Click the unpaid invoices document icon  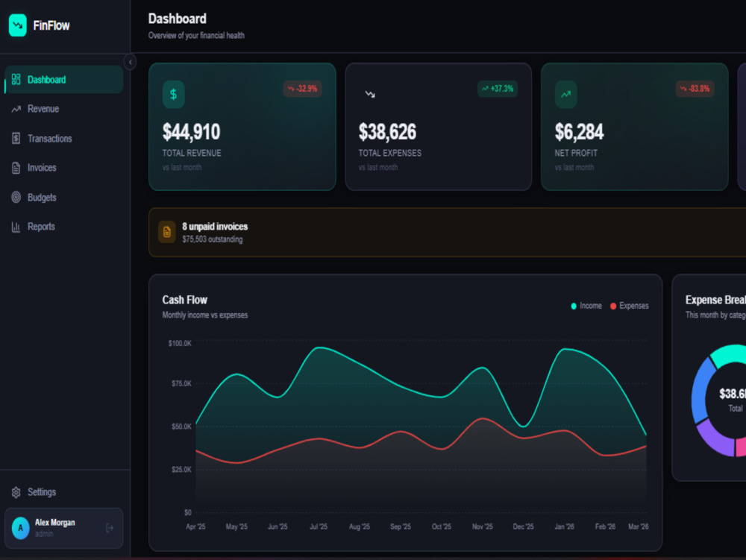pos(167,232)
